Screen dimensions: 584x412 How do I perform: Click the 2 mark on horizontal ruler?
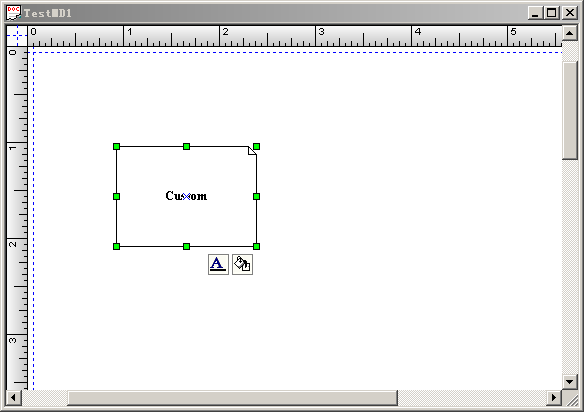(225, 32)
